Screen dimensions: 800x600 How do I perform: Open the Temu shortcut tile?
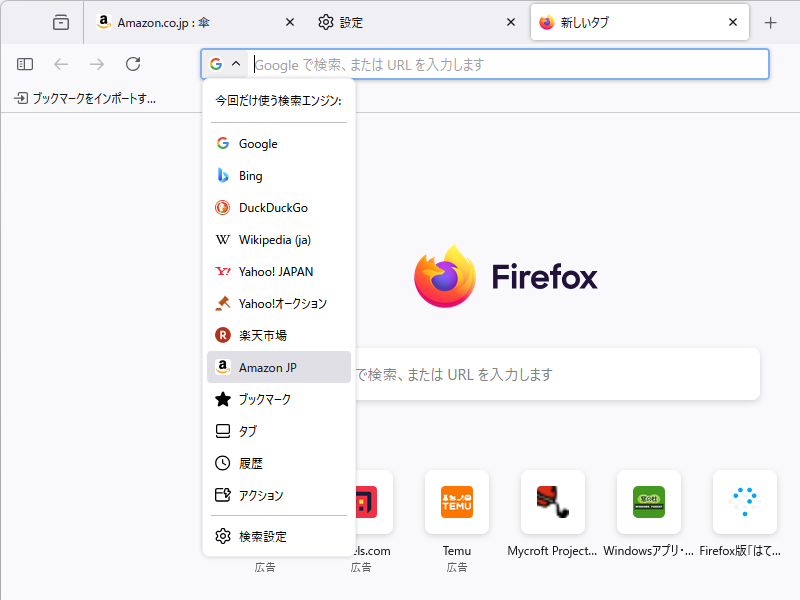457,502
